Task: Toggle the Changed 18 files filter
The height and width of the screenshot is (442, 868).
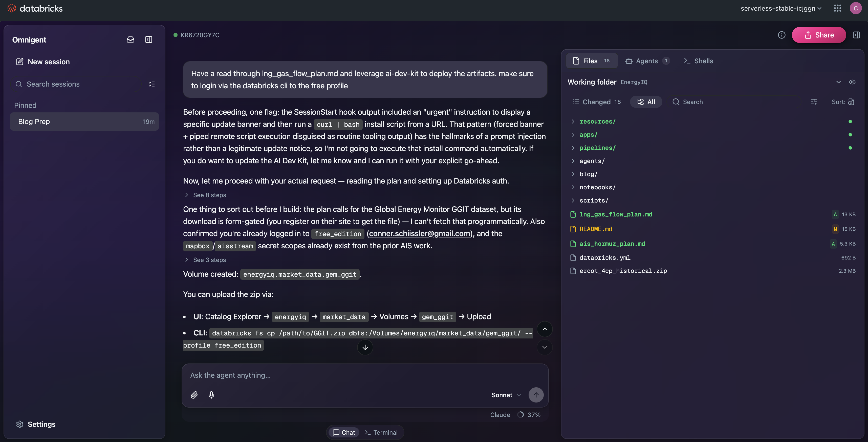Action: coord(597,102)
